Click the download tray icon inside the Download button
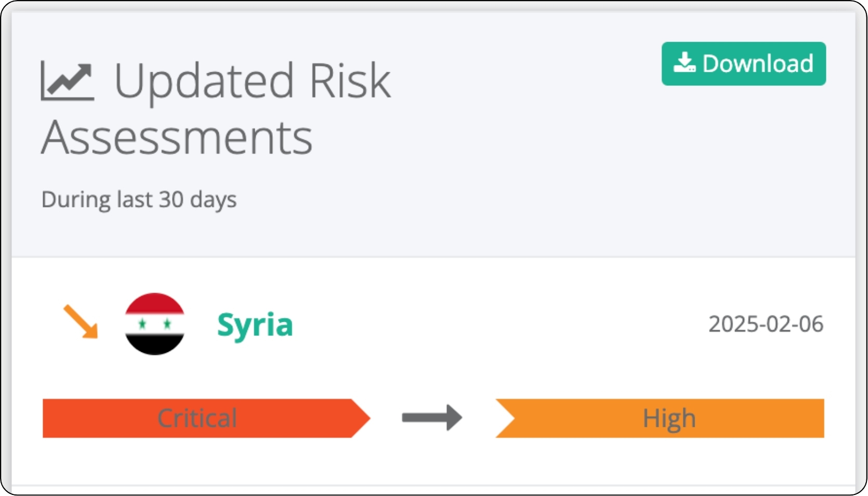Screen dimensions: 868x496 click(x=683, y=63)
